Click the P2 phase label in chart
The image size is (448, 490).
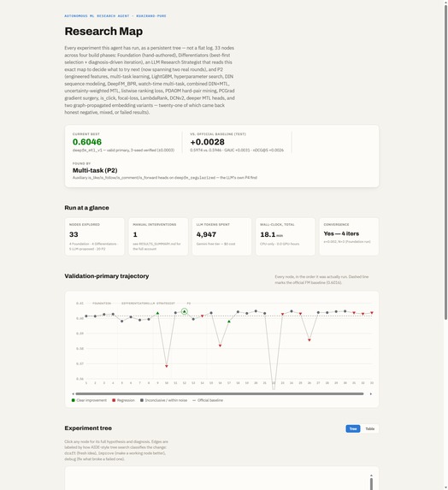189,303
